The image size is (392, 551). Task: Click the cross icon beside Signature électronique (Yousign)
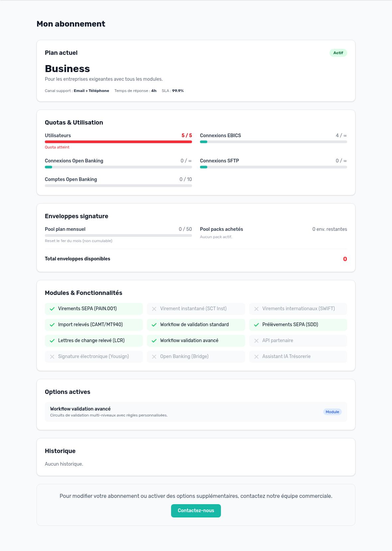[52, 357]
